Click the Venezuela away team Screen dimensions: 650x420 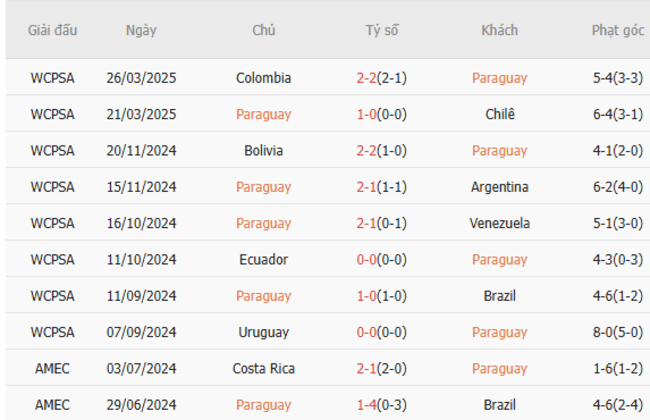pyautogui.click(x=499, y=223)
